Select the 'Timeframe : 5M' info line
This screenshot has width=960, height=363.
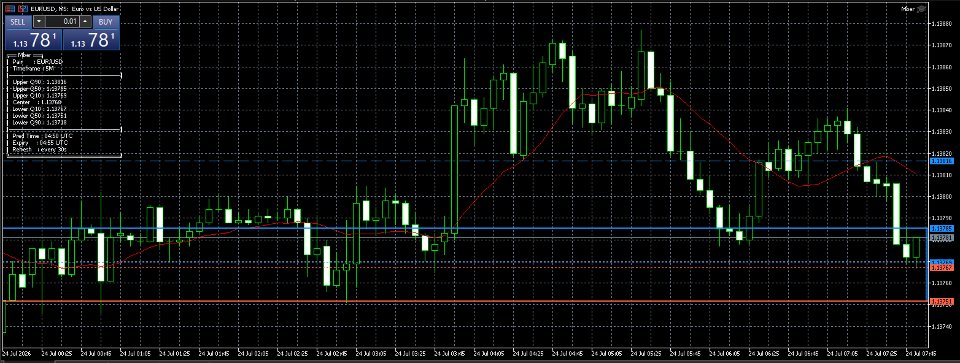coord(33,69)
